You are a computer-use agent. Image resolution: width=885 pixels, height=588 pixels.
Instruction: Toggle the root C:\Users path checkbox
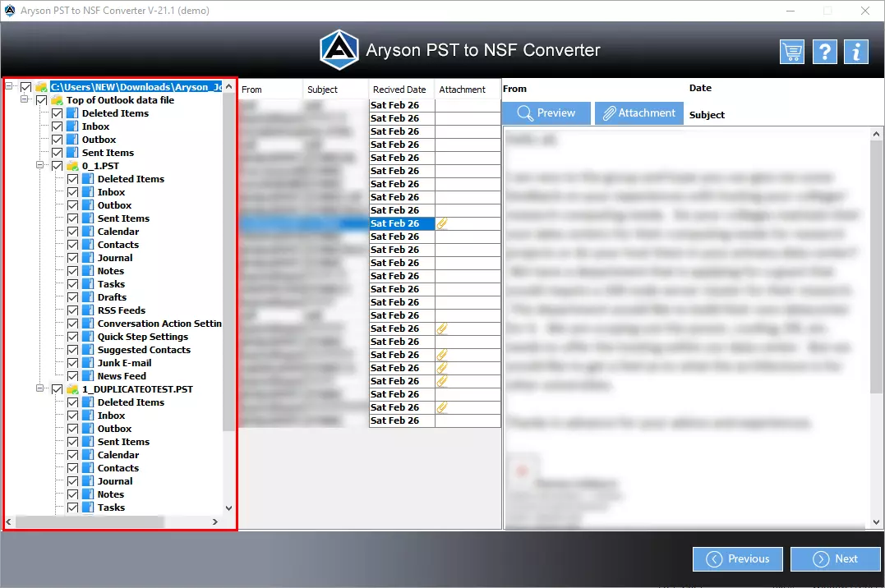tap(26, 87)
